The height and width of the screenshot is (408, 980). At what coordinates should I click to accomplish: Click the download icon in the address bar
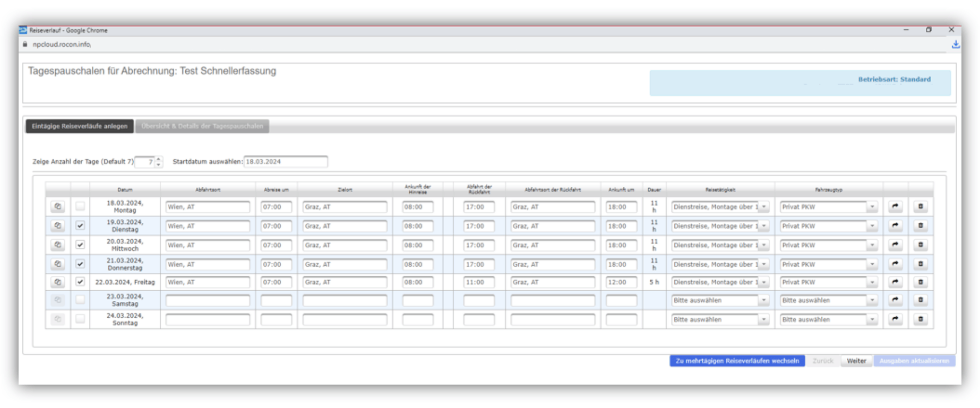[955, 45]
